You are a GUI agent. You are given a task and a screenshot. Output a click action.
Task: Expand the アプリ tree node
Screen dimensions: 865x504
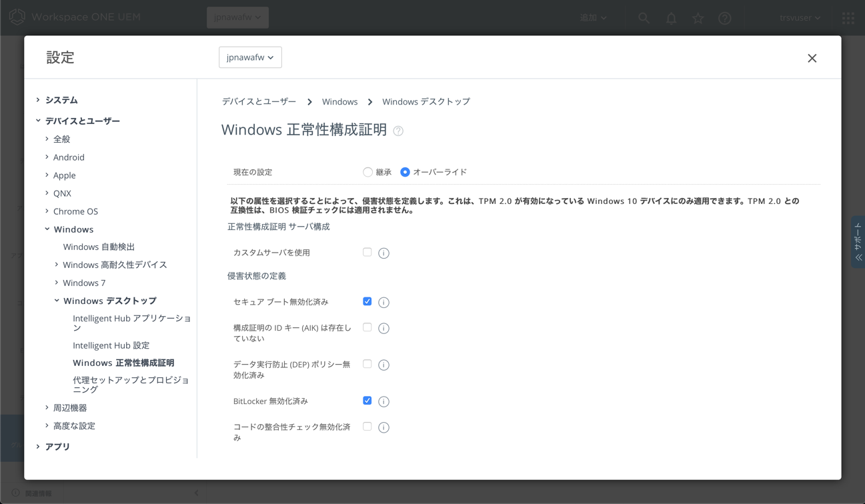(x=38, y=446)
